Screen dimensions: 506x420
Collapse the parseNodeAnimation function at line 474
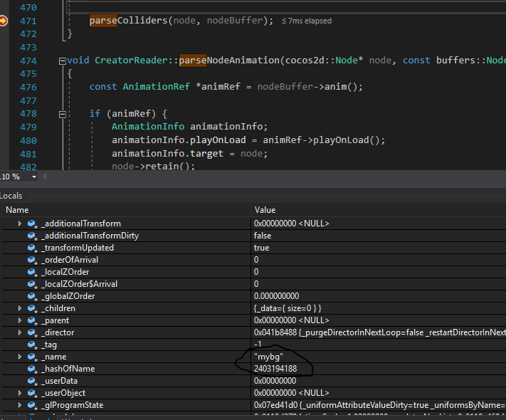click(x=63, y=61)
